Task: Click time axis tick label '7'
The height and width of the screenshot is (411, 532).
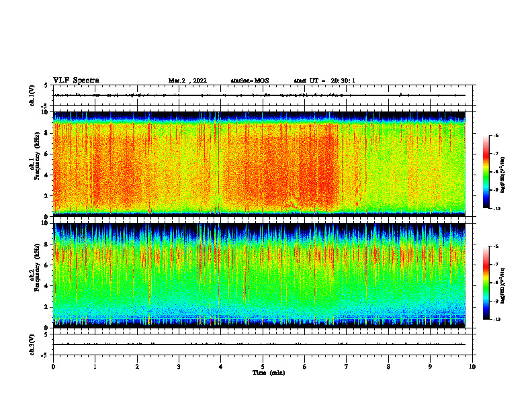Action: pyautogui.click(x=347, y=367)
